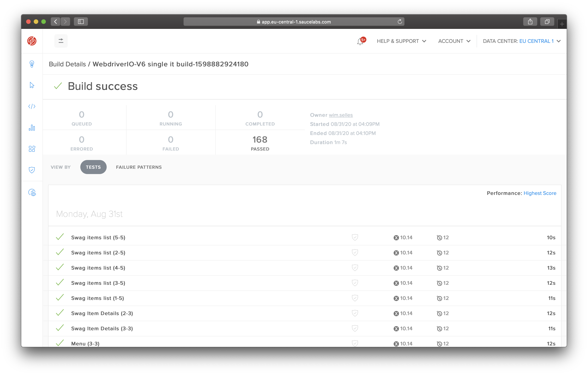This screenshot has width=588, height=375.
Task: Expand the Account dropdown menu
Action: pos(454,41)
